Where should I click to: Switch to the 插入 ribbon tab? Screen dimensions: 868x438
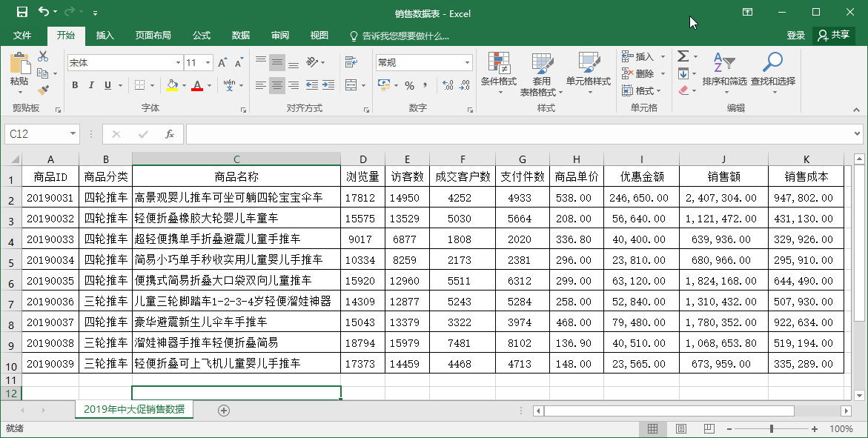105,34
